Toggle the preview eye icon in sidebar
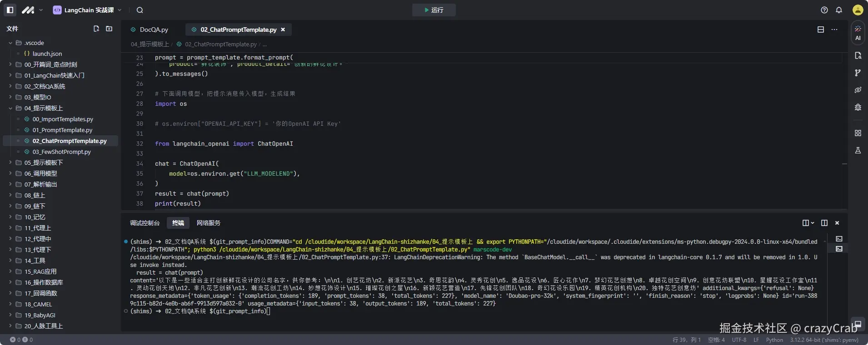The width and height of the screenshot is (868, 345). (x=858, y=90)
